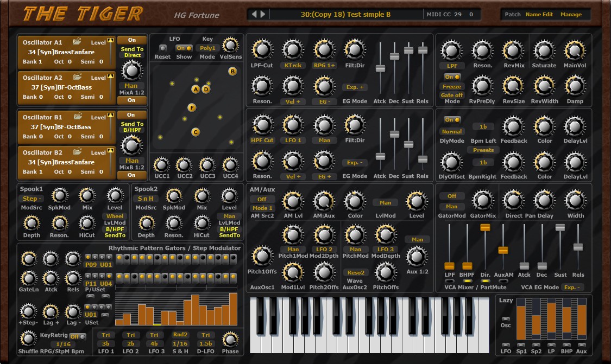611x364 pixels.
Task: Click the LFO Reset button
Action: [x=162, y=48]
